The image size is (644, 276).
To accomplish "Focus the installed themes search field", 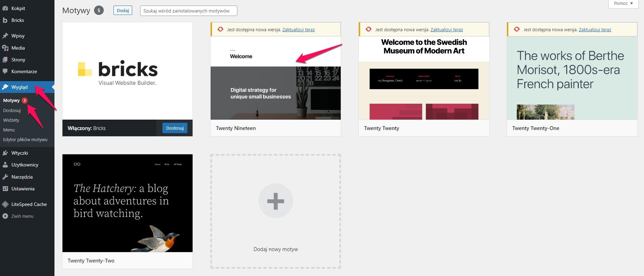I will [x=189, y=11].
